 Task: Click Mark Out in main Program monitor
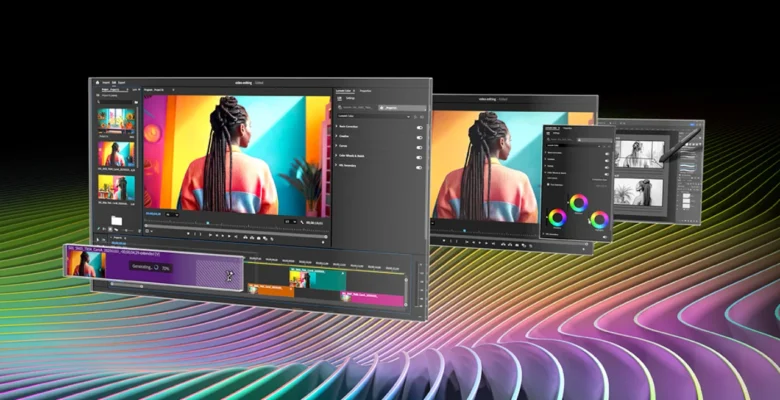[x=200, y=234]
